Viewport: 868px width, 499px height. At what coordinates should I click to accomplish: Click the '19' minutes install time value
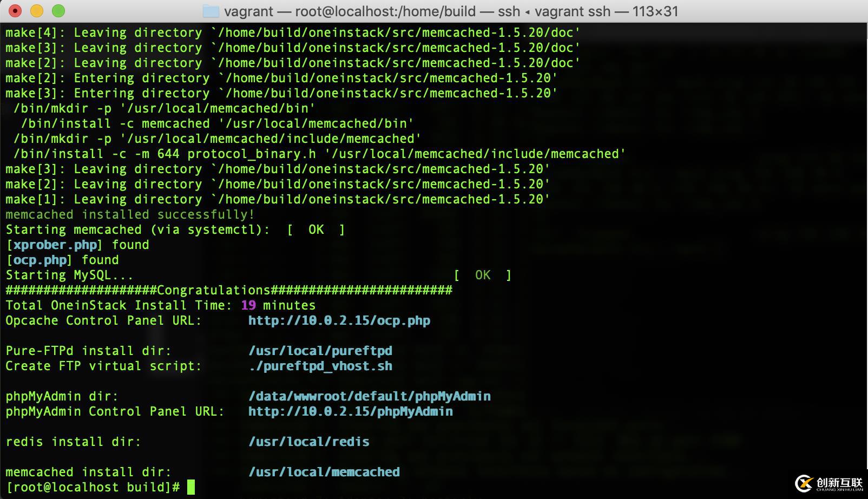coord(248,305)
